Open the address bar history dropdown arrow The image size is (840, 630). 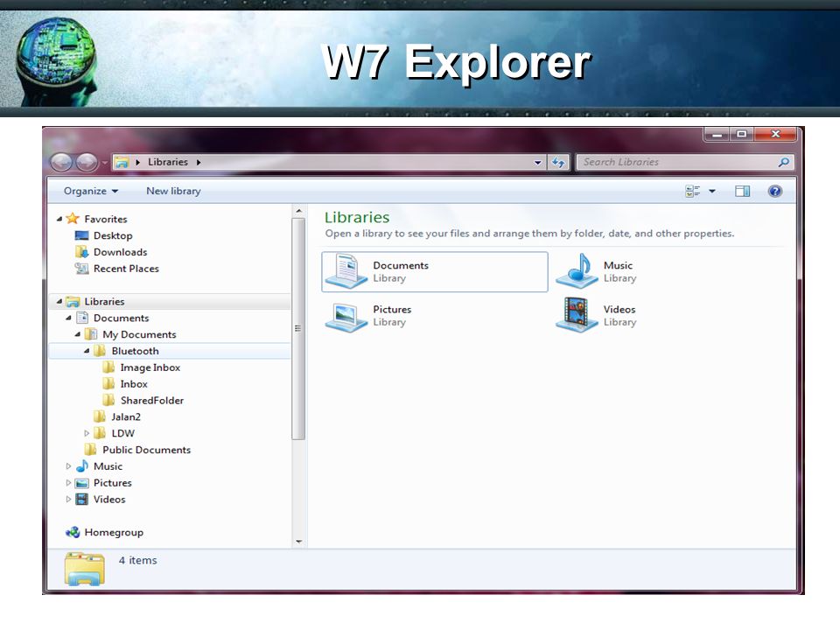[537, 163]
